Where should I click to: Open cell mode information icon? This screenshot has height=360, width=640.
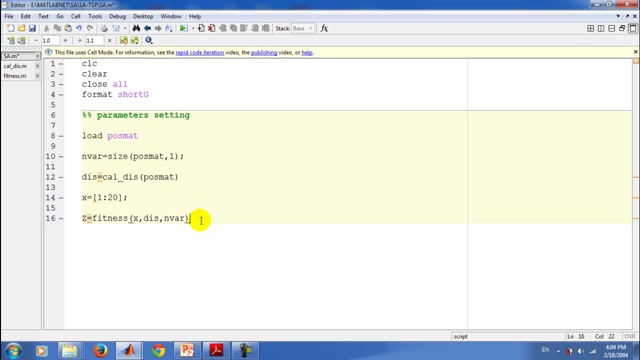pos(149,40)
